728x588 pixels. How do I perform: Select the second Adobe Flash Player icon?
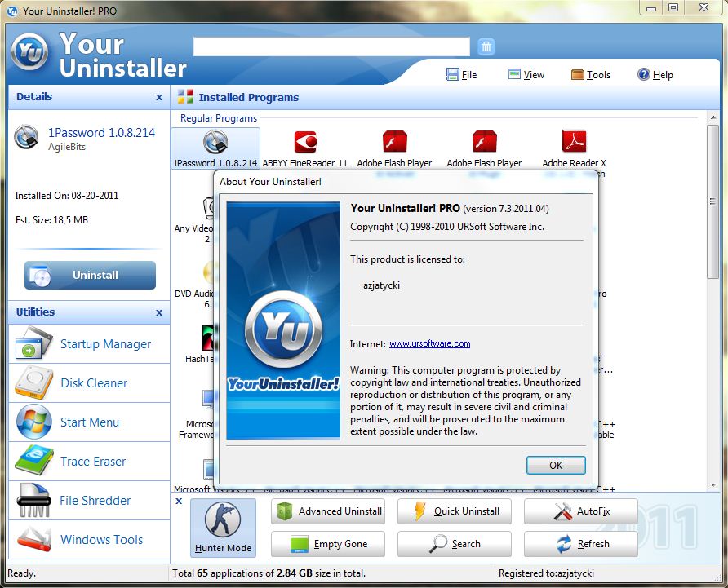484,148
